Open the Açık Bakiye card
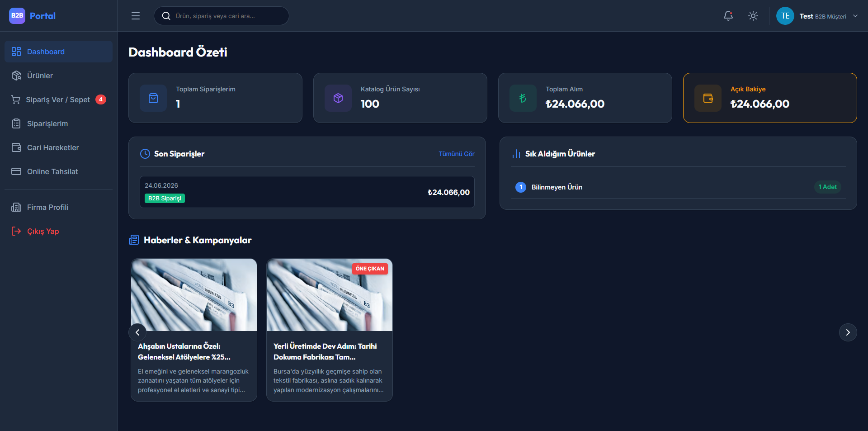868x431 pixels. pos(770,98)
